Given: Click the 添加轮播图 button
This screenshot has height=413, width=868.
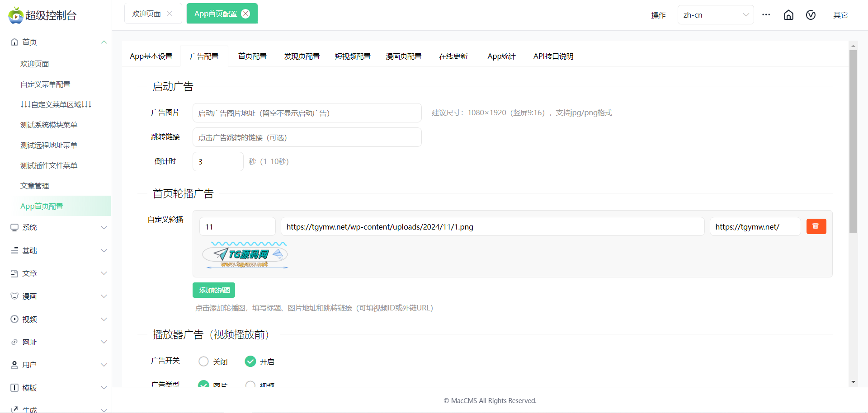Looking at the screenshot, I should (x=214, y=290).
